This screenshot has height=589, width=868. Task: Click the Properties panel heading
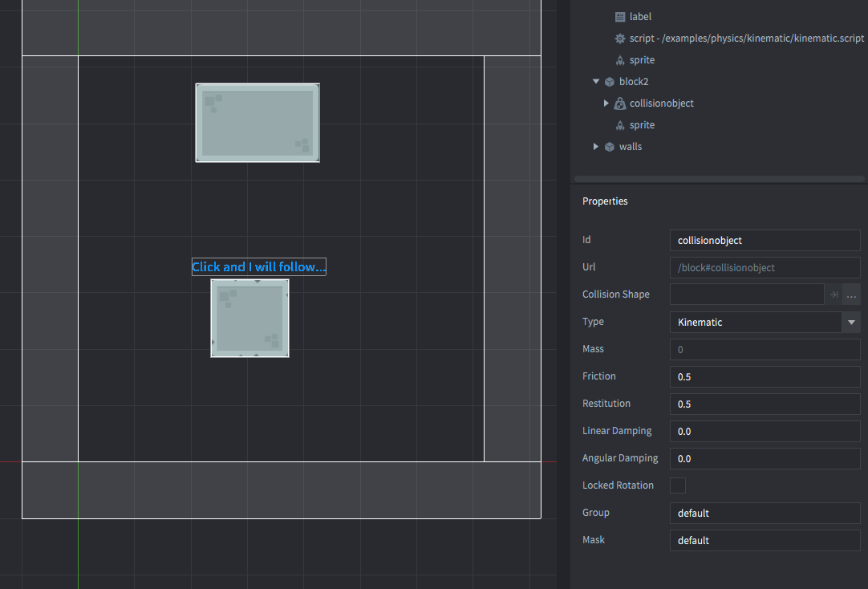605,201
